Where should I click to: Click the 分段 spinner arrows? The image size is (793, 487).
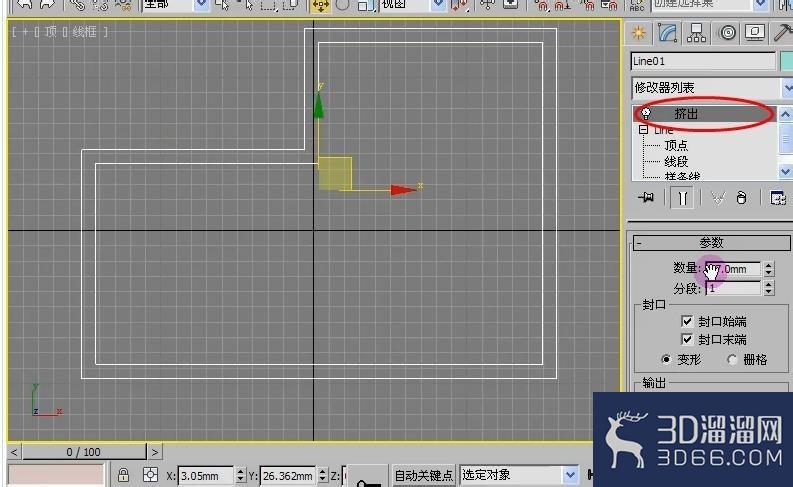pos(769,288)
